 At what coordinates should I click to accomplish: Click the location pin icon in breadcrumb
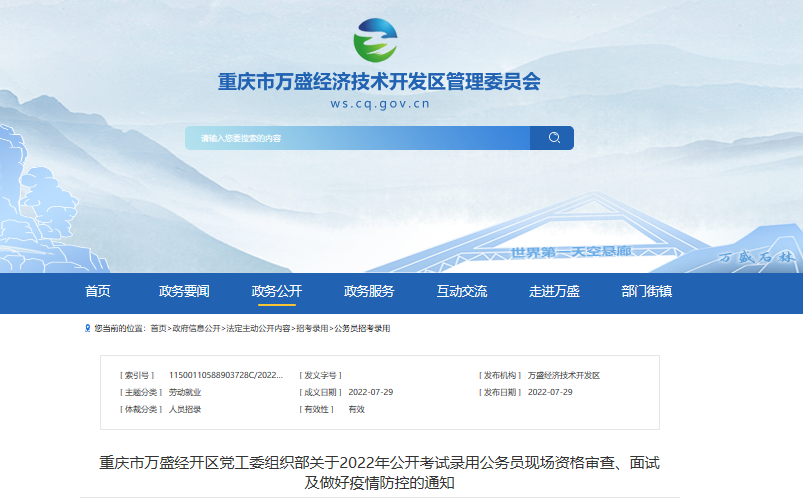88,328
